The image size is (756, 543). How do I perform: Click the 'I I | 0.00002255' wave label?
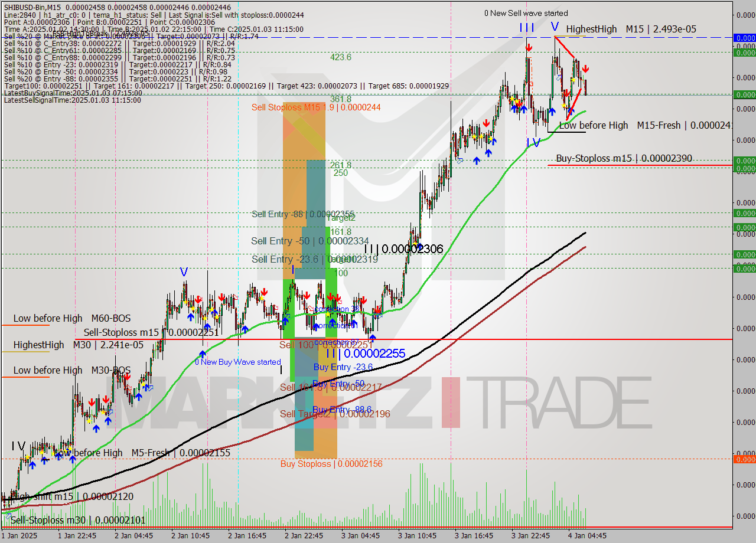point(366,354)
